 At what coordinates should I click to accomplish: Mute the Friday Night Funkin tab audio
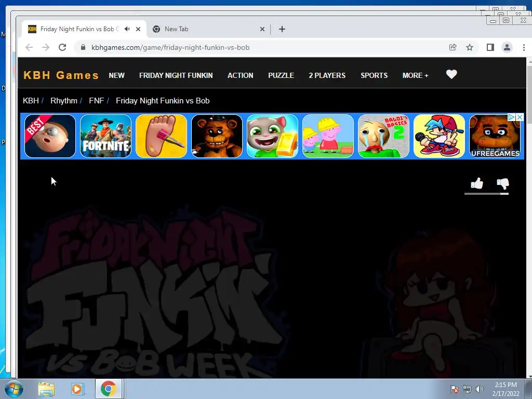(127, 29)
